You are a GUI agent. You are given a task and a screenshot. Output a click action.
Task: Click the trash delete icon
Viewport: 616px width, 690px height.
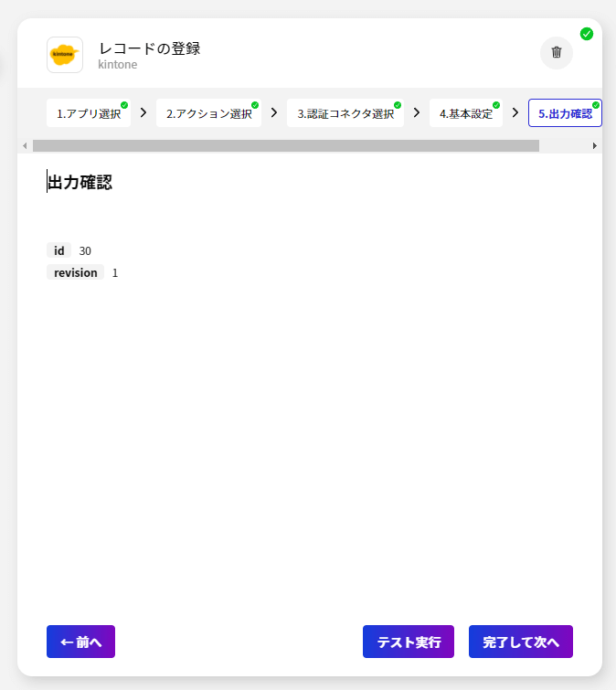coord(557,53)
